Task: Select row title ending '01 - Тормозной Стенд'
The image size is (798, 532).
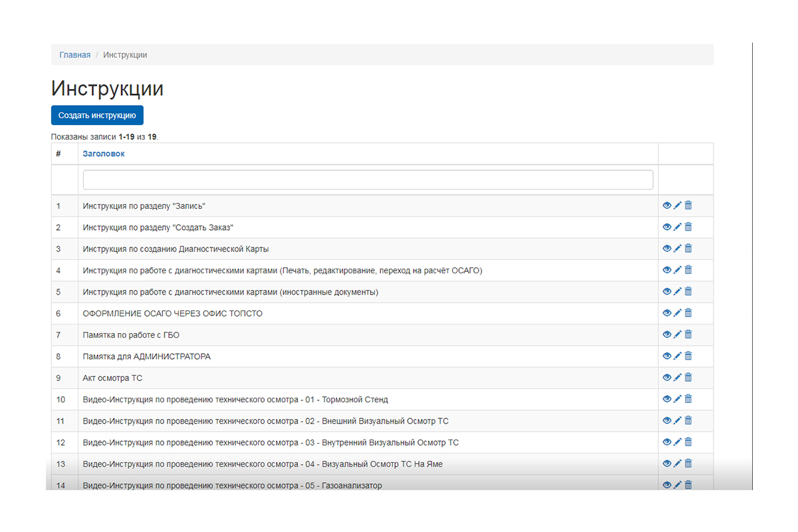Action: [x=235, y=400]
